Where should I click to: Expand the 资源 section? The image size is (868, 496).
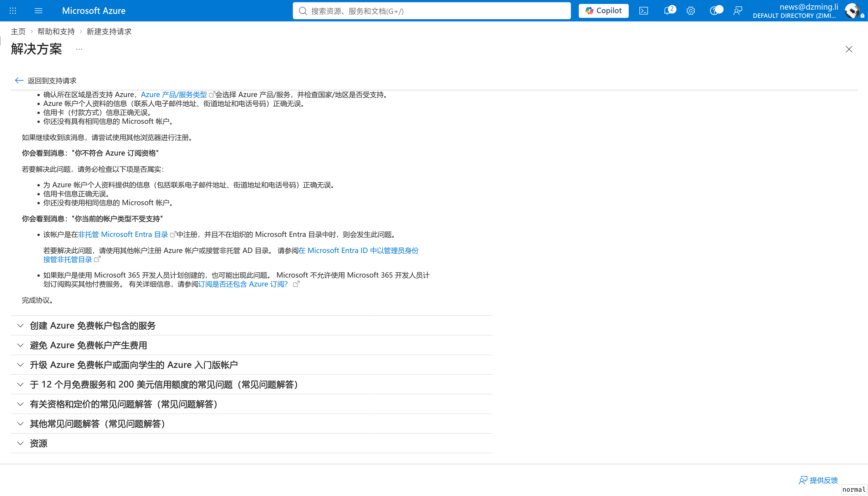(251, 443)
